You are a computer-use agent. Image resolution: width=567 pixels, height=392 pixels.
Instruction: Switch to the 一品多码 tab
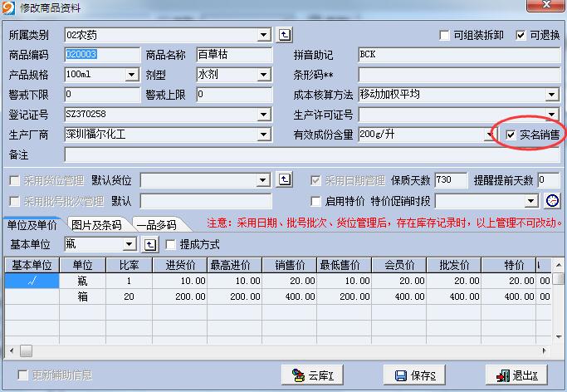(x=156, y=224)
